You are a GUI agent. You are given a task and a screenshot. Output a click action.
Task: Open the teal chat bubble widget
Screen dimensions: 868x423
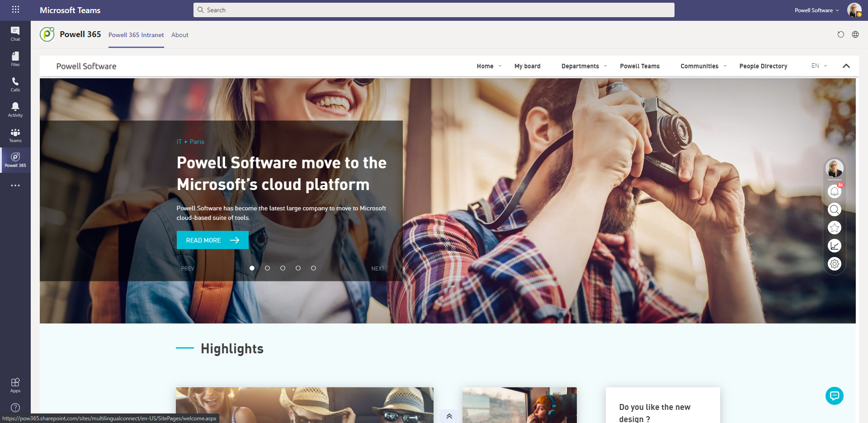834,396
